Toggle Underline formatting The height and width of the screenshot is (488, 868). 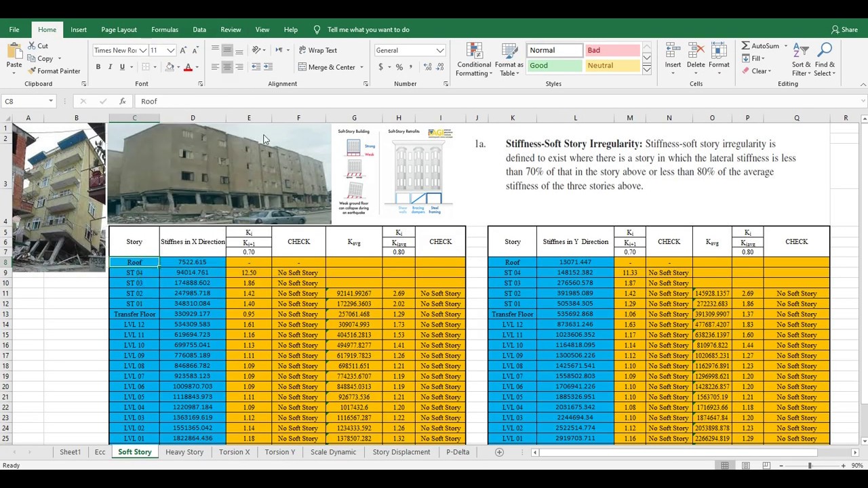122,67
